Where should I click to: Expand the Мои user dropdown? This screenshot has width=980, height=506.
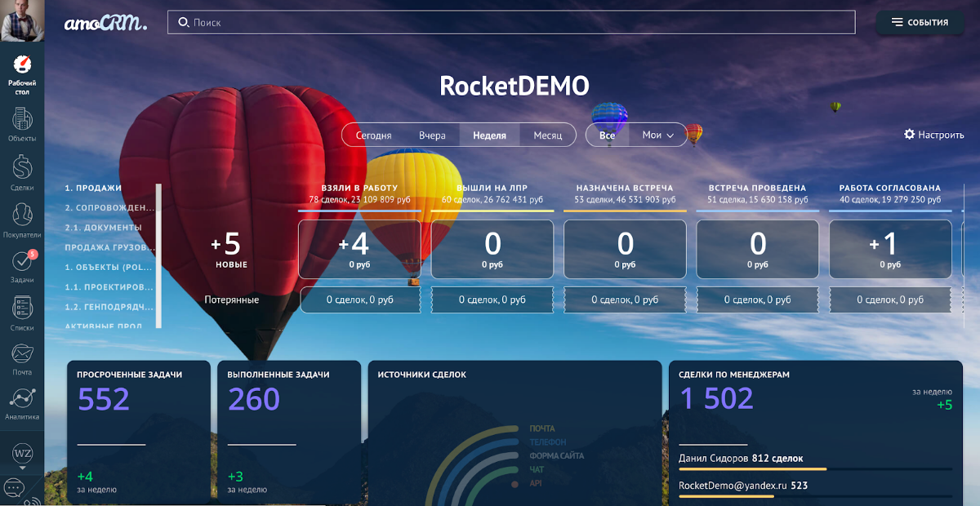click(657, 135)
